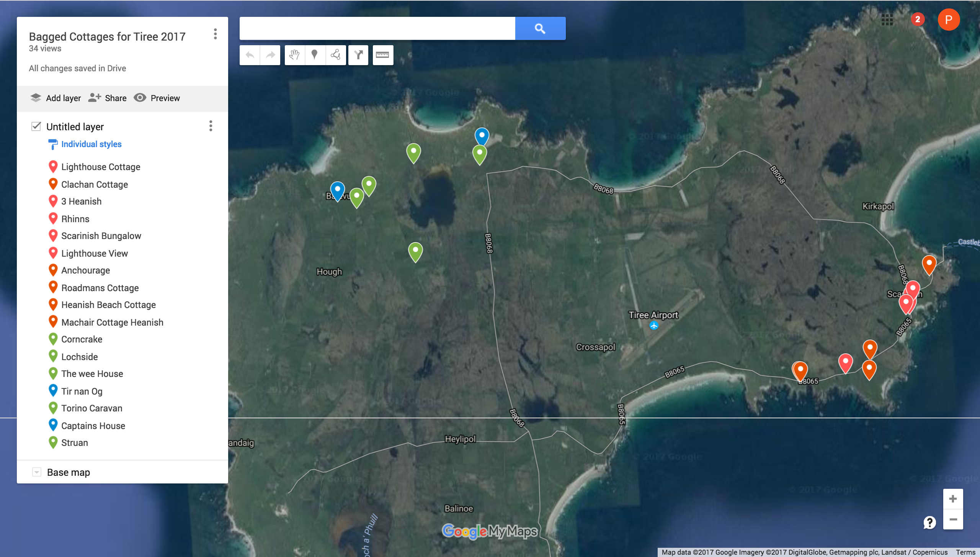Click the eye icon beside Preview

pyautogui.click(x=140, y=98)
